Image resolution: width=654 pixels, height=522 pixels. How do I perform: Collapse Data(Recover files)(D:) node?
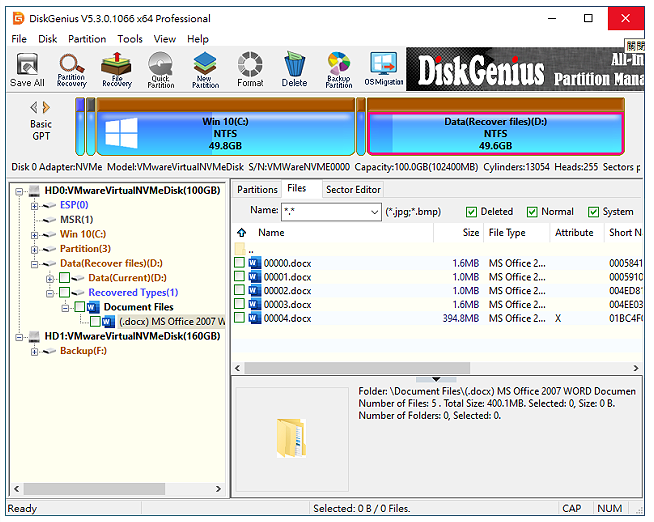coord(35,264)
